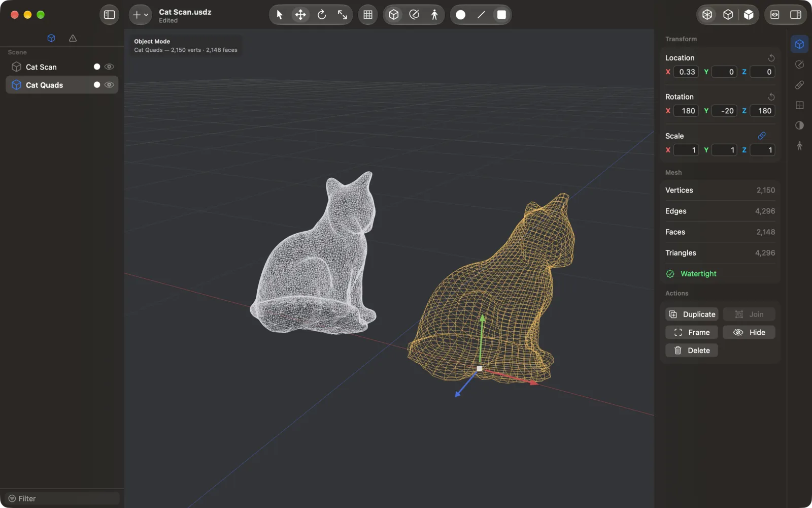Switch to the warnings triangle tab
Image resolution: width=812 pixels, height=508 pixels.
[73, 38]
